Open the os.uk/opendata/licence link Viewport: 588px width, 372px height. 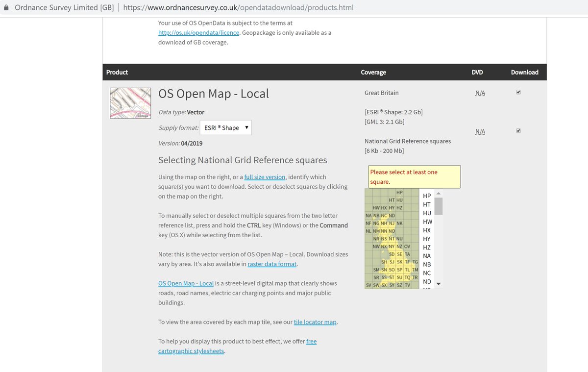click(198, 32)
